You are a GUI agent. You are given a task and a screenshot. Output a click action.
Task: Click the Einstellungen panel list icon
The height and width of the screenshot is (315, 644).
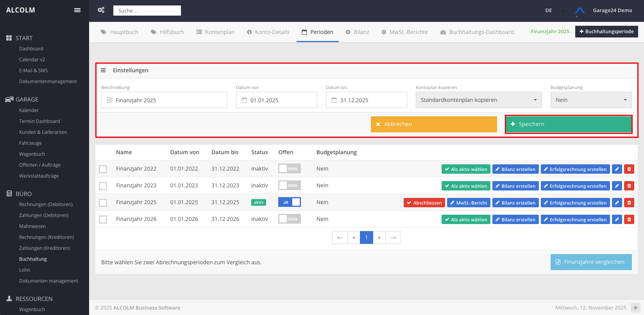pyautogui.click(x=103, y=70)
